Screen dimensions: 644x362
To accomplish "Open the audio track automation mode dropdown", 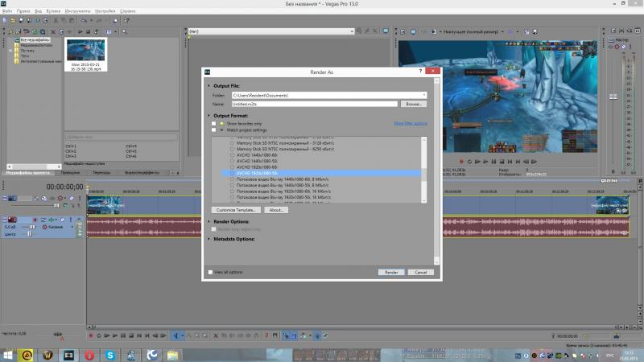I will coord(72,227).
